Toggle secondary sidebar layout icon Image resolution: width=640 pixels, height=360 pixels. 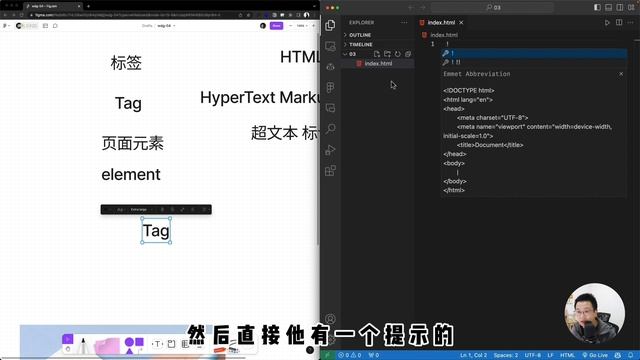point(620,7)
